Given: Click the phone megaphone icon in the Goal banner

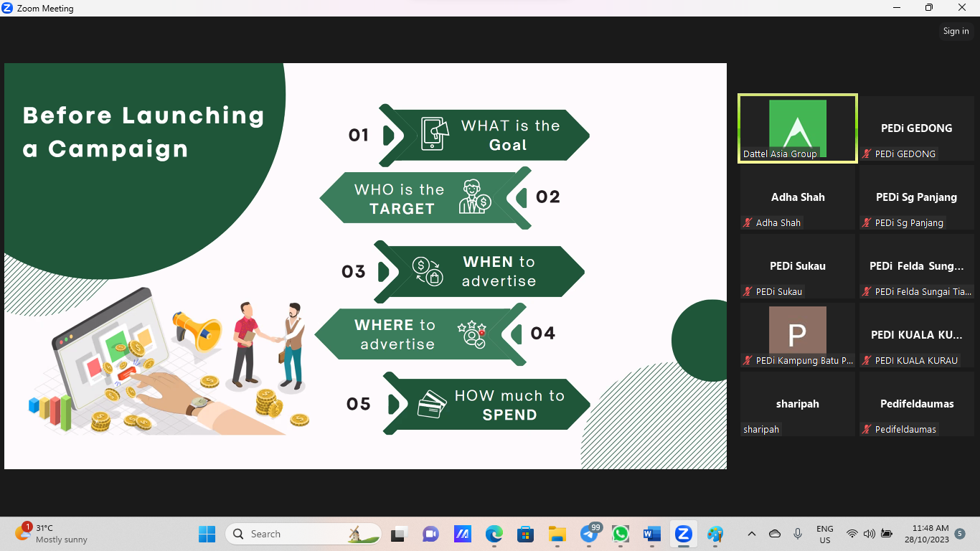Looking at the screenshot, I should tap(435, 133).
